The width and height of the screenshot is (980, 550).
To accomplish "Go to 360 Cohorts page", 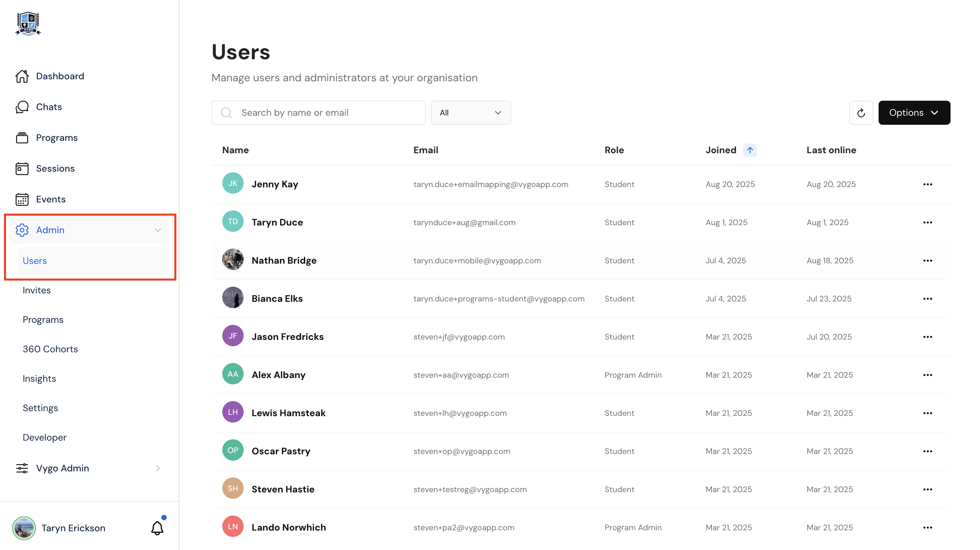I will 50,349.
